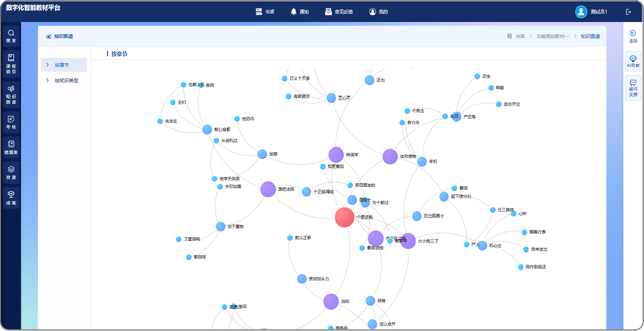Select the 按知识类型 tree item
The height and width of the screenshot is (331, 644).
pyautogui.click(x=67, y=81)
